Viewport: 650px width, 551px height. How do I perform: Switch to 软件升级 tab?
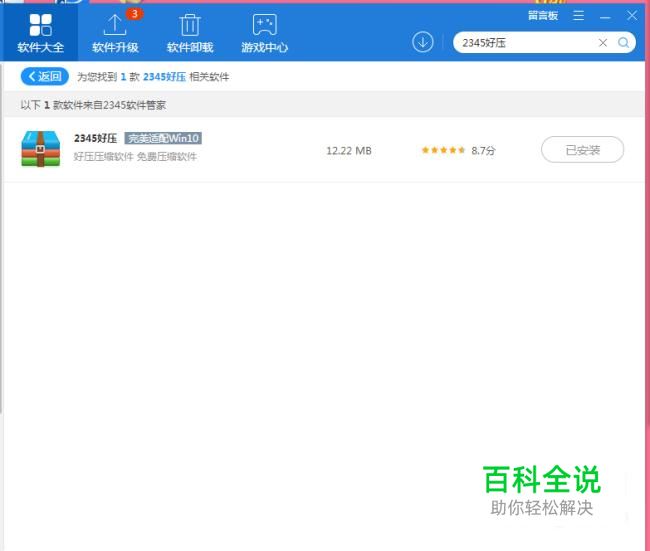pos(115,34)
